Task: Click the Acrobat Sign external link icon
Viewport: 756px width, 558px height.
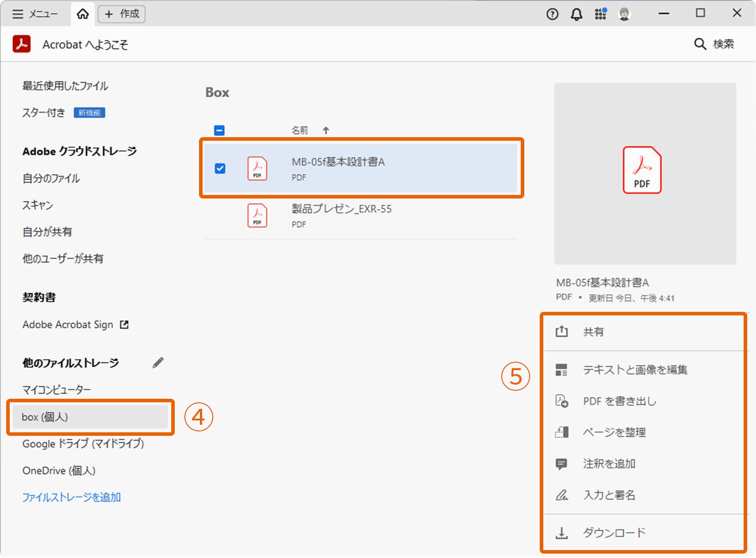Action: (x=124, y=325)
